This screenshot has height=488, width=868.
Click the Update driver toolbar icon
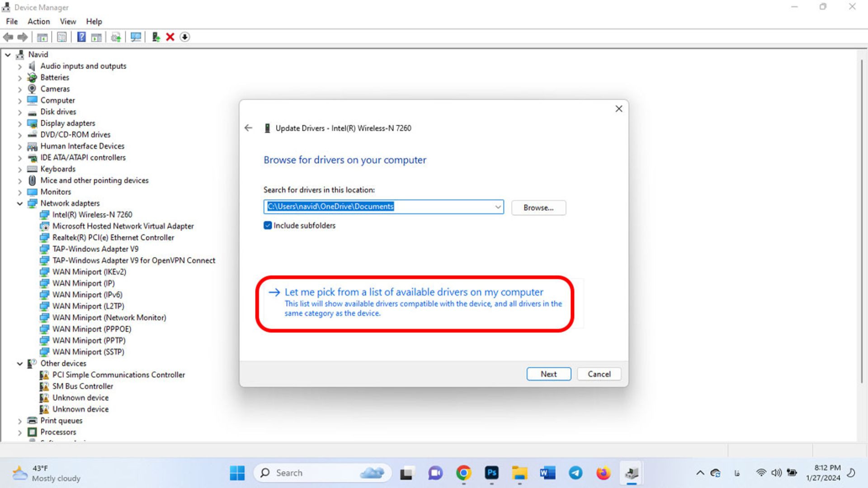(156, 37)
